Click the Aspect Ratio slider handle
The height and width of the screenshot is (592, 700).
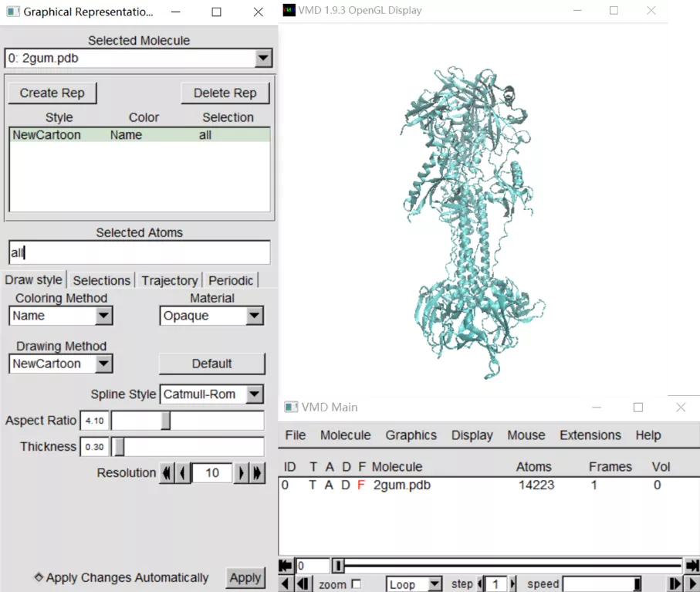[x=165, y=421]
